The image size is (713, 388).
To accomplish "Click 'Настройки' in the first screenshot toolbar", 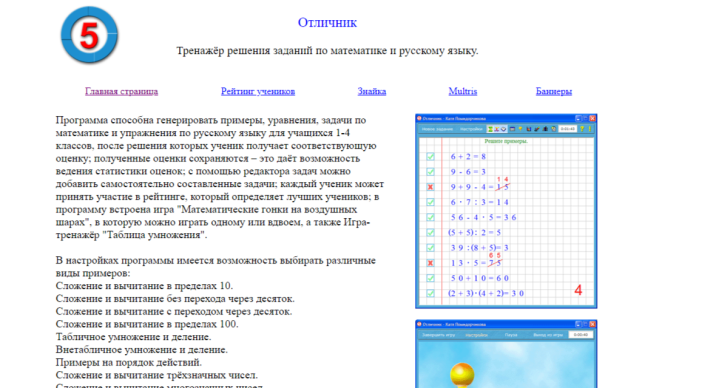I will coord(471,129).
